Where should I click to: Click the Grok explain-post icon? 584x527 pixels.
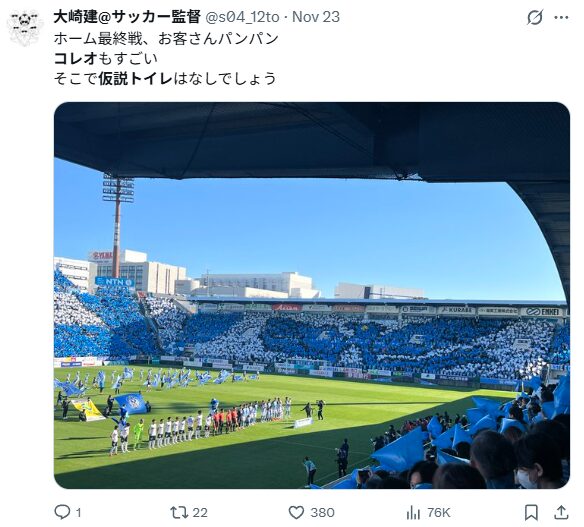(535, 17)
